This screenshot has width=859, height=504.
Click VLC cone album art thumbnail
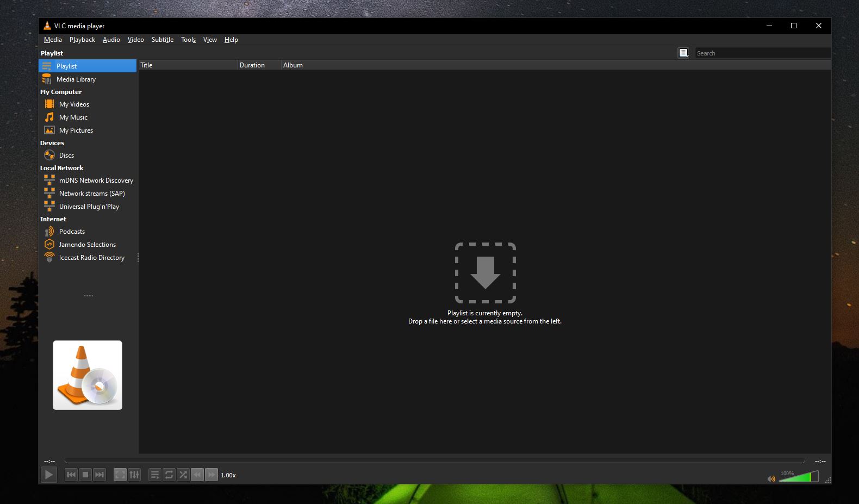[x=88, y=375]
